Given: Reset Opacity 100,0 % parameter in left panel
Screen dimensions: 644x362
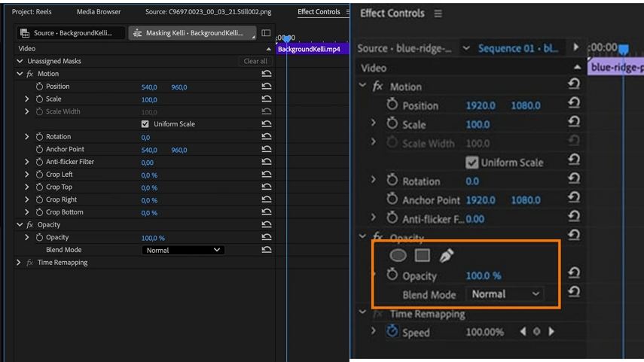Looking at the screenshot, I should point(267,237).
